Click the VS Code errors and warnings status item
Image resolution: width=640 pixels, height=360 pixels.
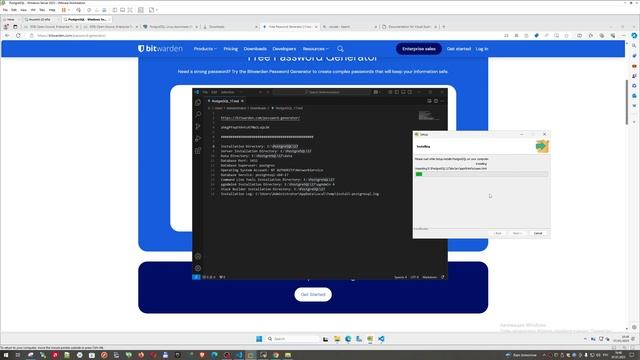(x=209, y=277)
